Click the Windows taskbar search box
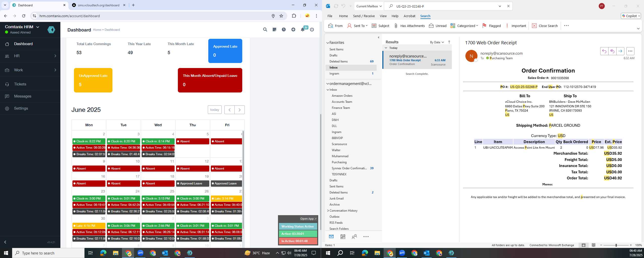 coord(48,253)
